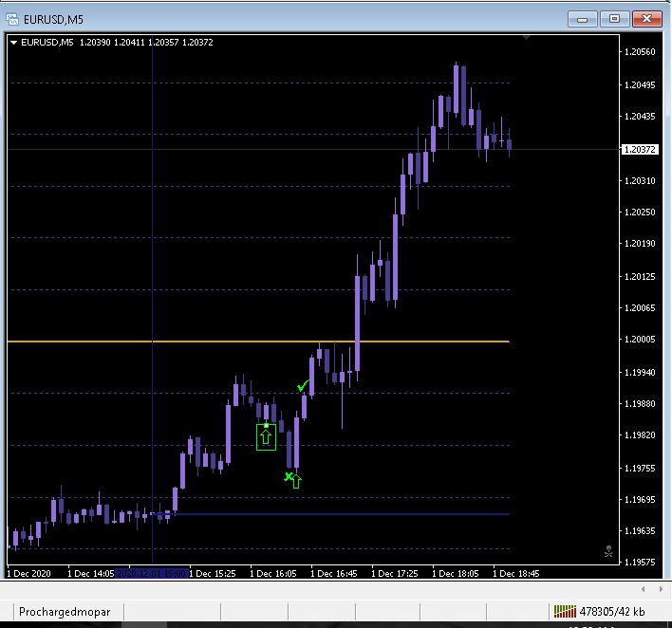The height and width of the screenshot is (628, 672).
Task: Click the highlighted 2020.12.01 15:00 time label
Action: click(152, 573)
